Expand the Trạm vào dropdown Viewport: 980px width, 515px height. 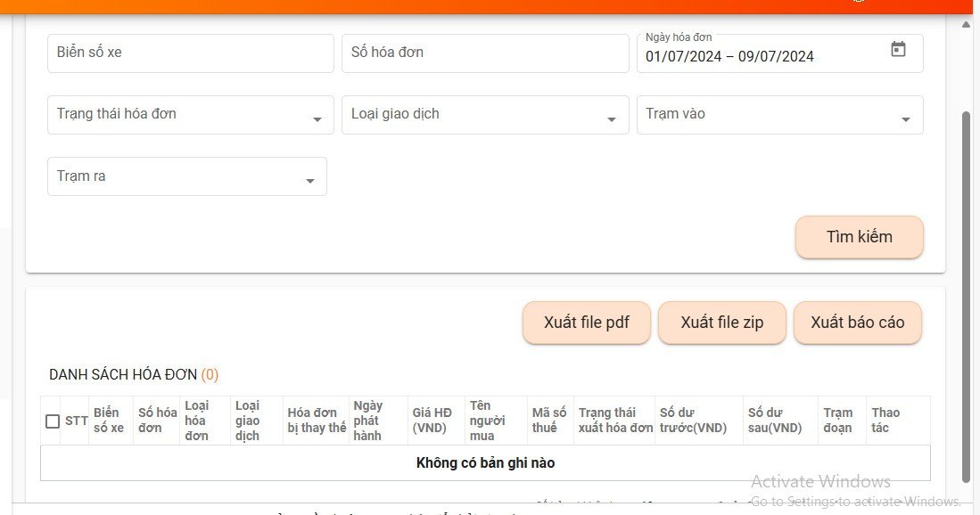click(x=778, y=115)
